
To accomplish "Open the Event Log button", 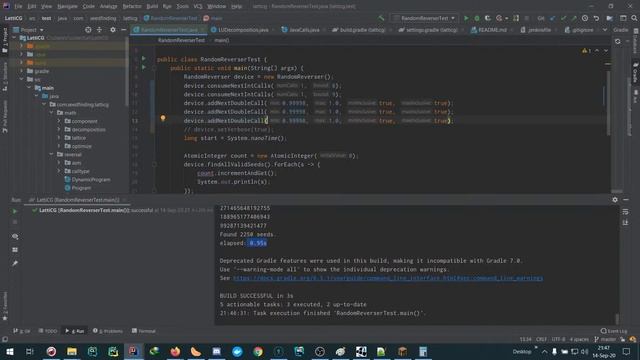I will pyautogui.click(x=614, y=331).
